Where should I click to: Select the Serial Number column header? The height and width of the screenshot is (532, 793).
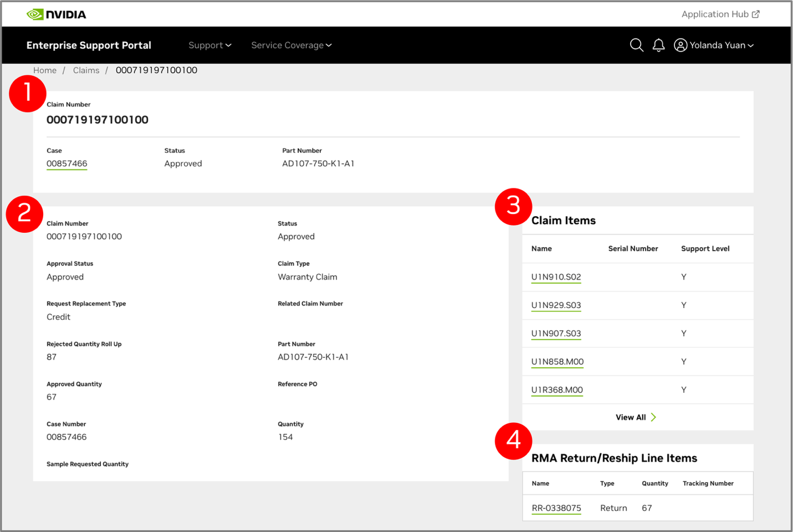(x=633, y=249)
